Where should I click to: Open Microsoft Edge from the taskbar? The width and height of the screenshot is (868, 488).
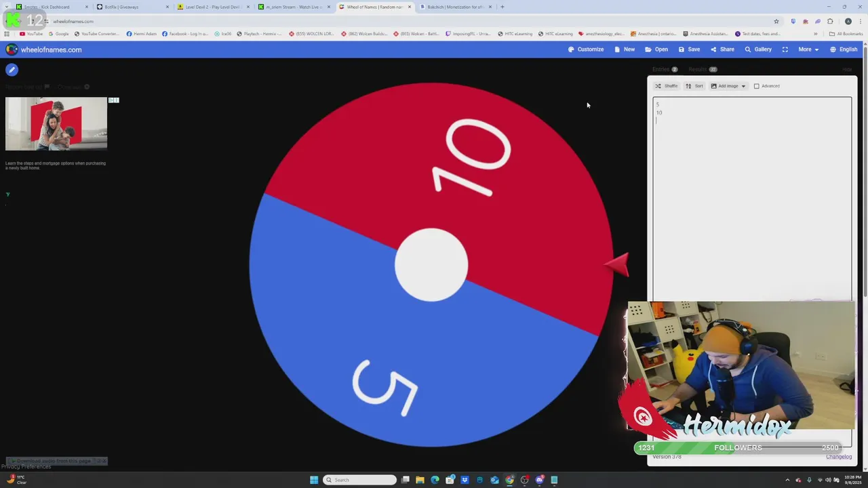click(435, 480)
